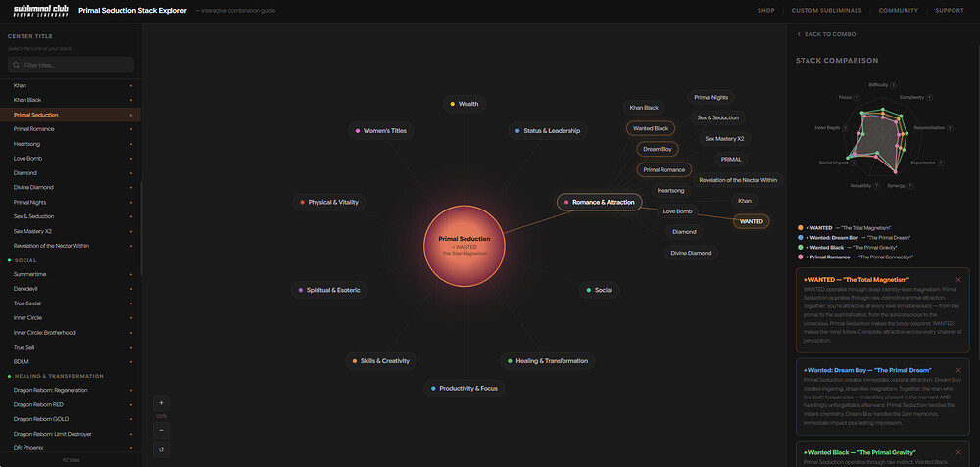Click the zoom in plus button
The height and width of the screenshot is (467, 980).
click(x=162, y=402)
